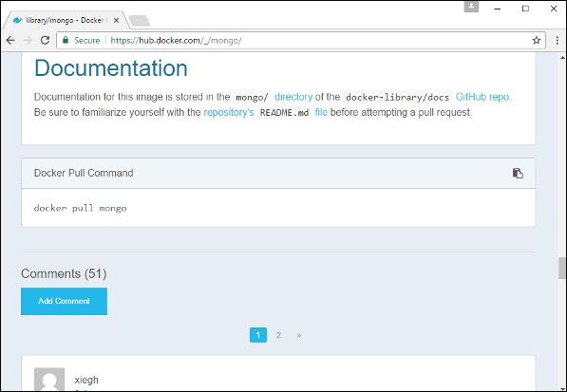Select comments page 1

pyautogui.click(x=258, y=335)
